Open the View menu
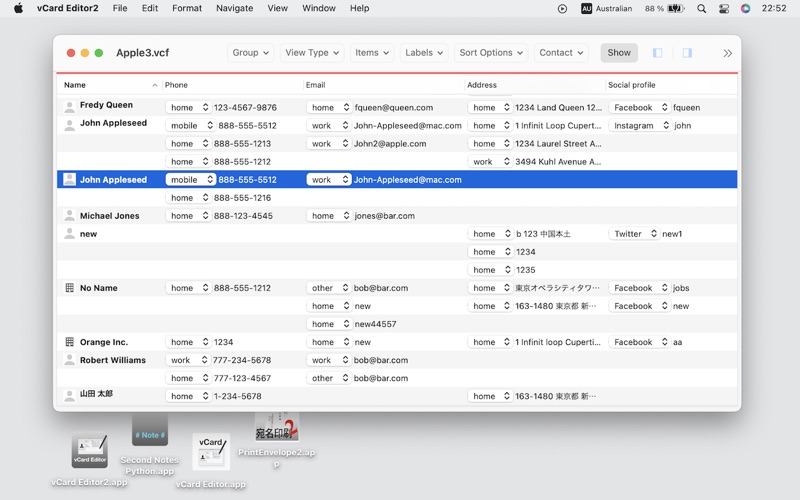Image resolution: width=800 pixels, height=500 pixels. pos(278,8)
